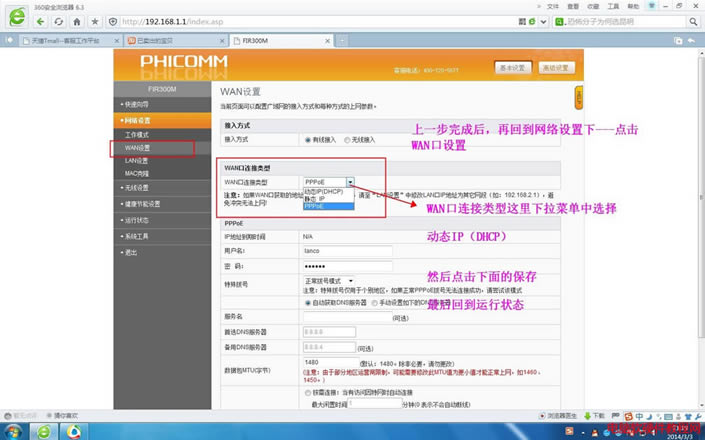Select the 无线接入 radio button

click(x=347, y=140)
